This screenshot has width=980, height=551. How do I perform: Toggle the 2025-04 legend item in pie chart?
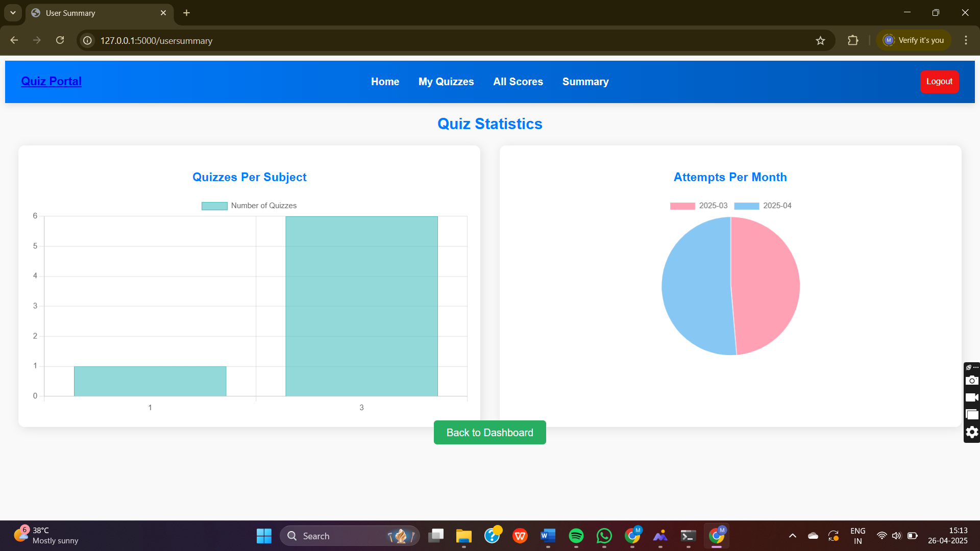763,206
